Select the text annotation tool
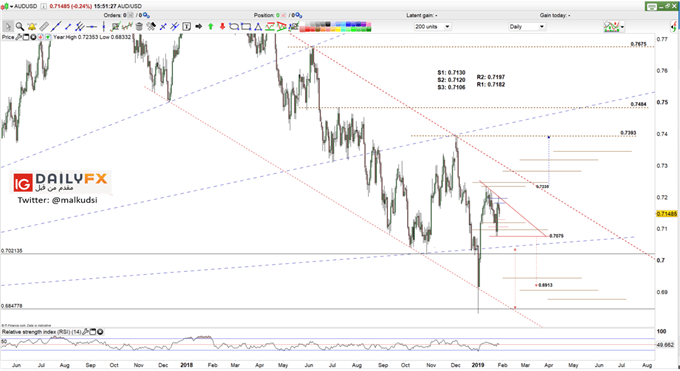 tap(186, 26)
